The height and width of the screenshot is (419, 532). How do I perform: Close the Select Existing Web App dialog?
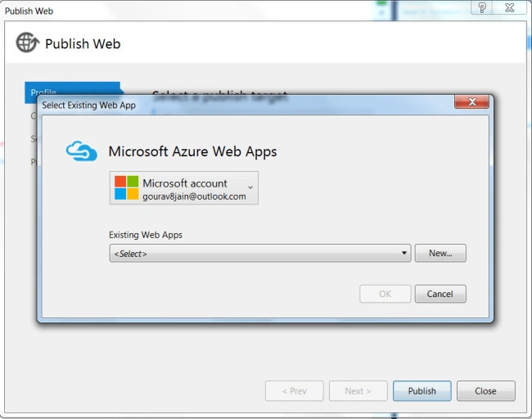click(x=471, y=101)
